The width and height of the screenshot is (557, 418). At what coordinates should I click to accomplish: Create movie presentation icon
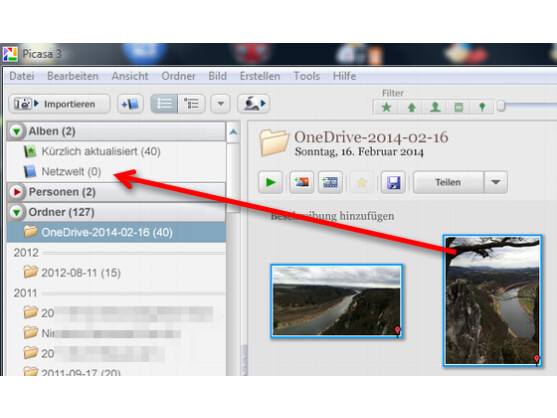(x=330, y=182)
